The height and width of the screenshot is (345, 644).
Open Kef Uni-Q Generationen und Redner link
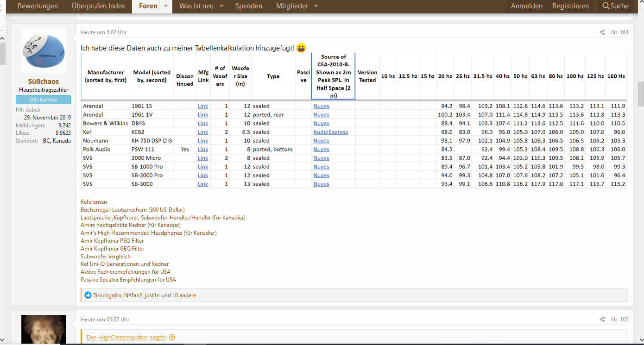click(x=125, y=264)
